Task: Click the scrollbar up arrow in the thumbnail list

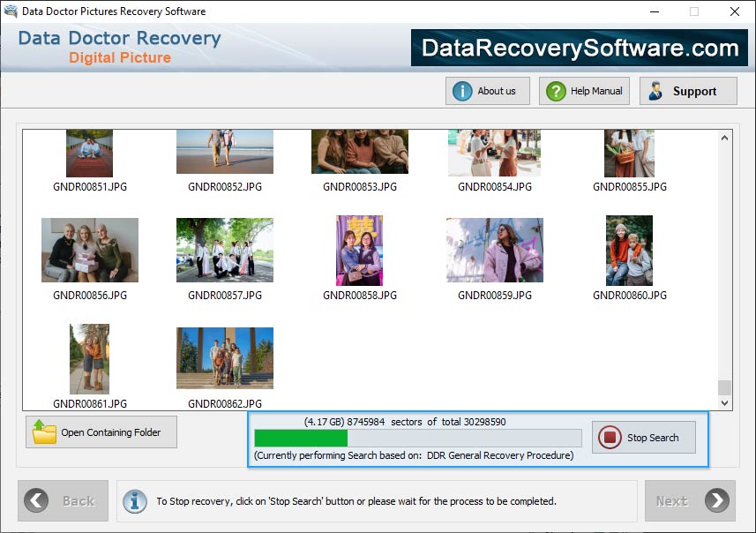Action: click(x=724, y=137)
